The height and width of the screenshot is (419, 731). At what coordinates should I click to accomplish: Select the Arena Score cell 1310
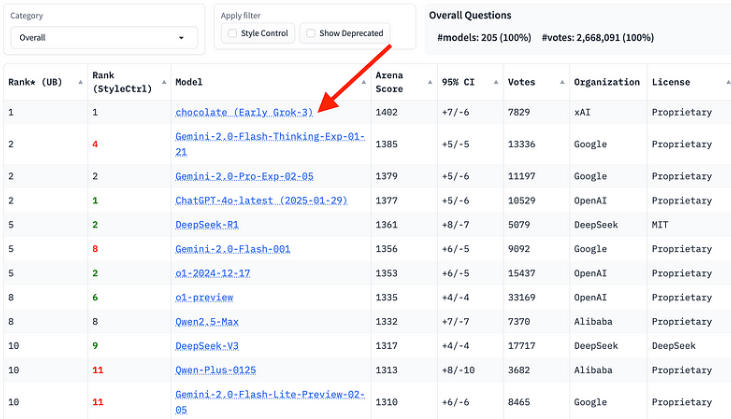[386, 402]
